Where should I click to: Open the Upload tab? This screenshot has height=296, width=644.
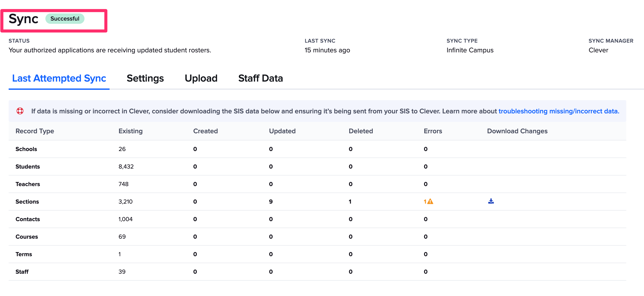click(x=201, y=78)
